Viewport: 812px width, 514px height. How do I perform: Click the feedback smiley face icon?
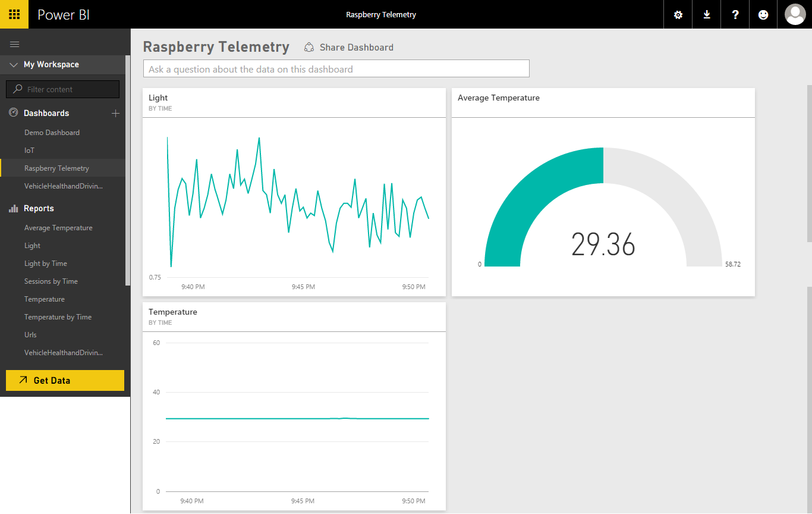763,14
